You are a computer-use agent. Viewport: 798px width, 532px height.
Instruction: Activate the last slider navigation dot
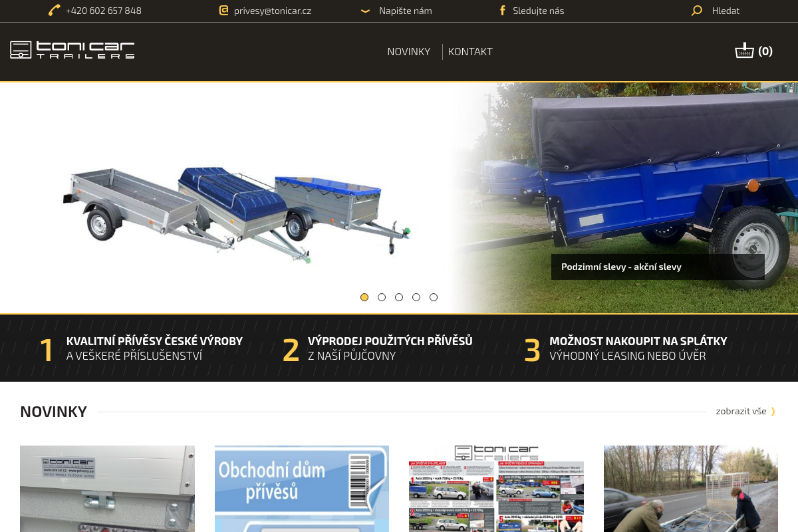tap(434, 297)
